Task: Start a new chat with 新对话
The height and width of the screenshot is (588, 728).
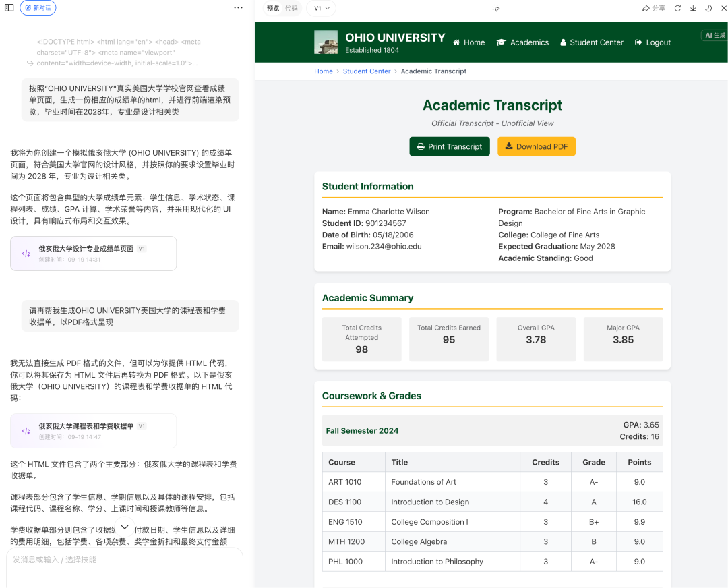Action: (x=38, y=8)
